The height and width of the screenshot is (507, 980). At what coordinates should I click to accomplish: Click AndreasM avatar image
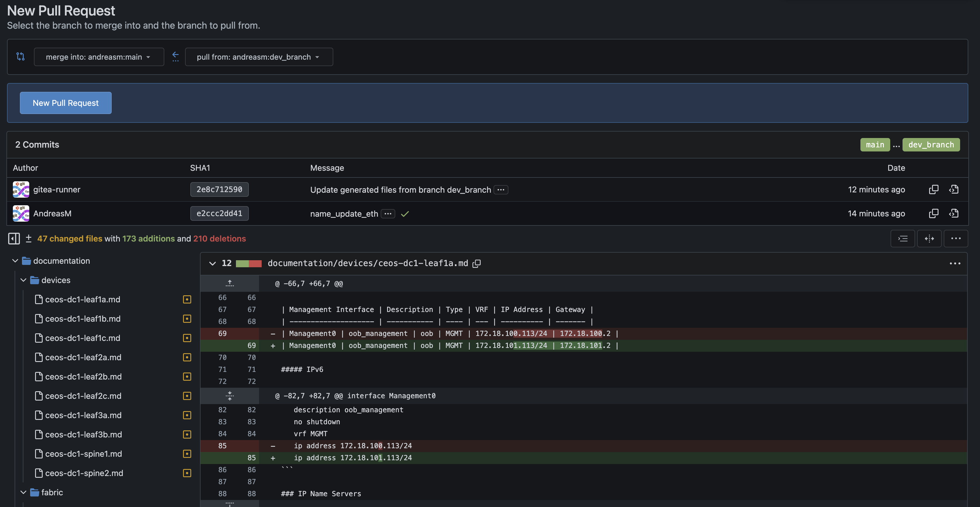(21, 213)
